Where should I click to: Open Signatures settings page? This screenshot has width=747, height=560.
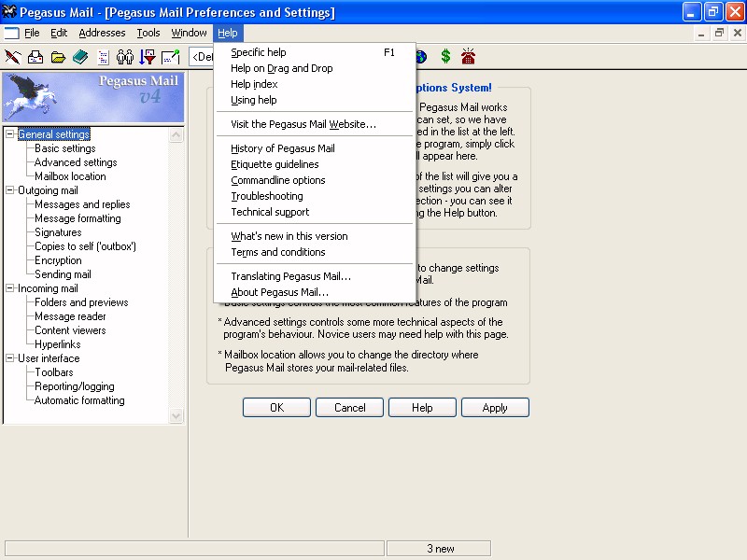click(x=58, y=232)
